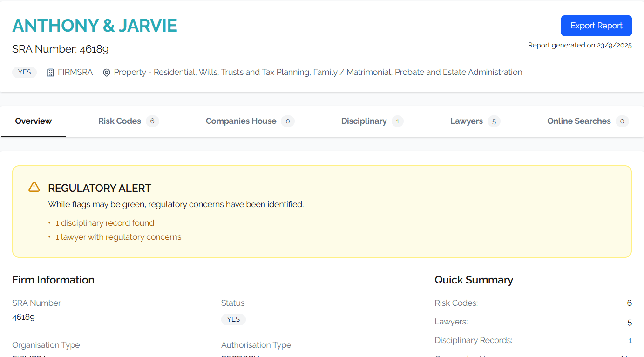
Task: Click the 'Report generated on 23/9/2025' text
Action: click(x=580, y=45)
